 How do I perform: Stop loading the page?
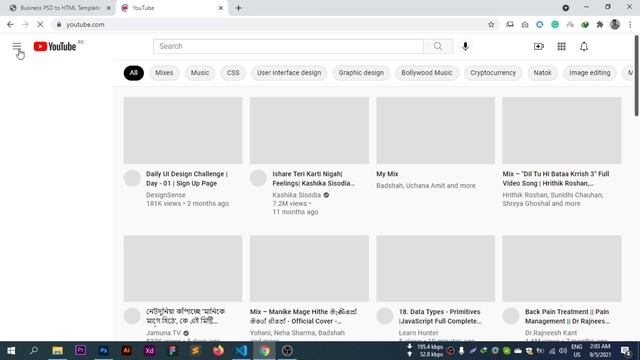coord(40,24)
